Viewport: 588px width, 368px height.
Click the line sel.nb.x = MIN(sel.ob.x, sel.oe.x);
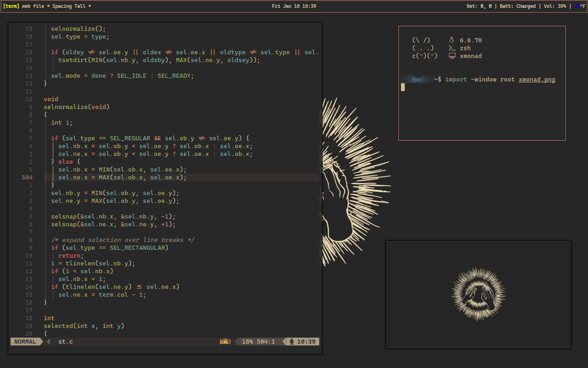pos(123,170)
